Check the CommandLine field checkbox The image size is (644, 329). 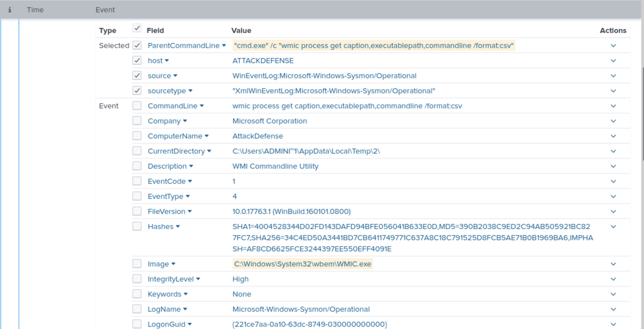click(x=137, y=106)
